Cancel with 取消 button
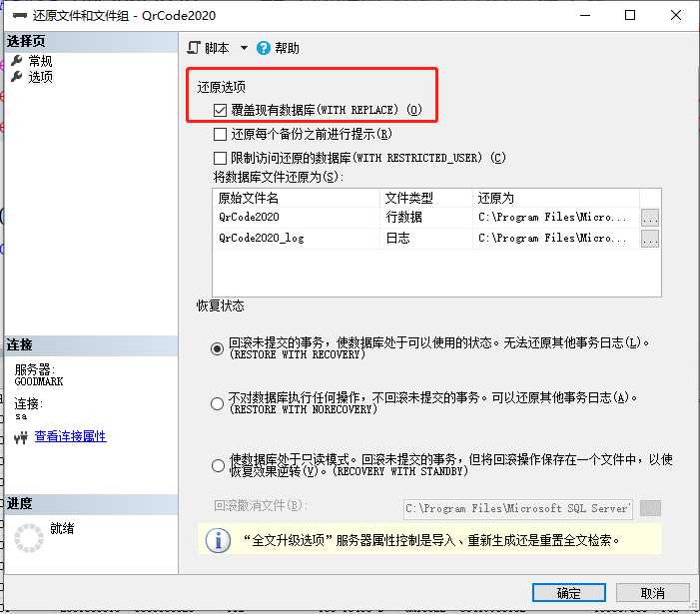 [652, 593]
